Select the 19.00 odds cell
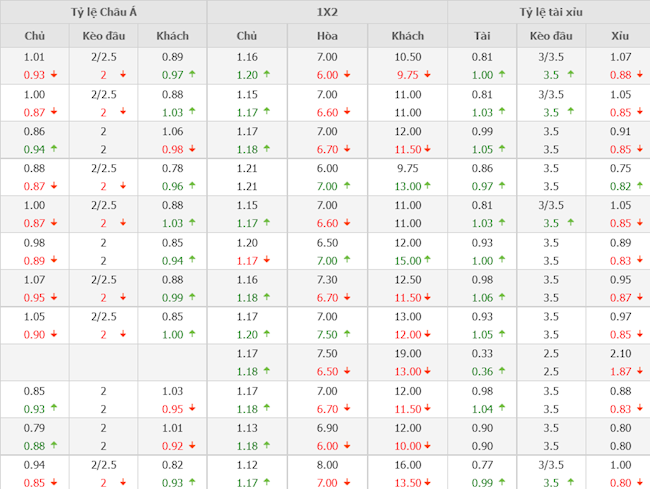The image size is (650, 490). click(407, 353)
